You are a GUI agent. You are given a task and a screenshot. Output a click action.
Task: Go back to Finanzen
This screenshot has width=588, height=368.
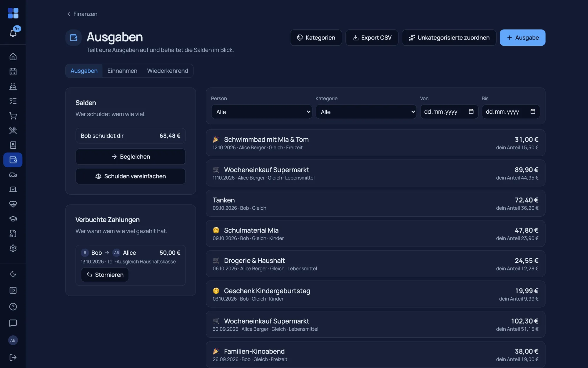click(82, 14)
